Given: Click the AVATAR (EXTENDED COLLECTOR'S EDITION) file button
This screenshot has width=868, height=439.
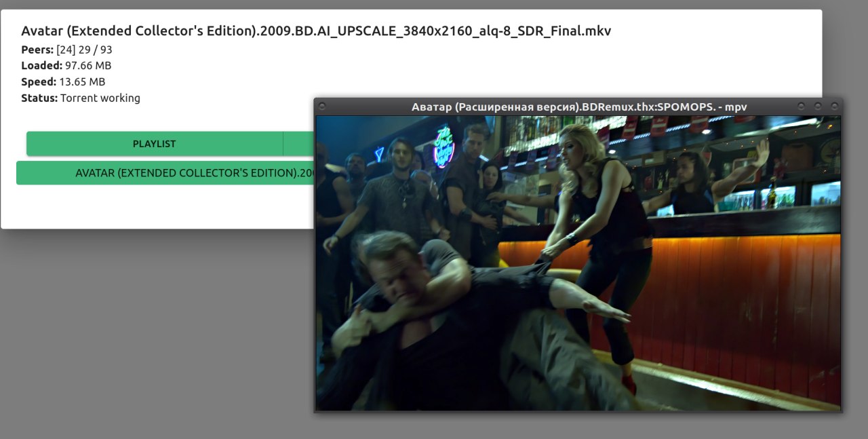Looking at the screenshot, I should point(165,173).
